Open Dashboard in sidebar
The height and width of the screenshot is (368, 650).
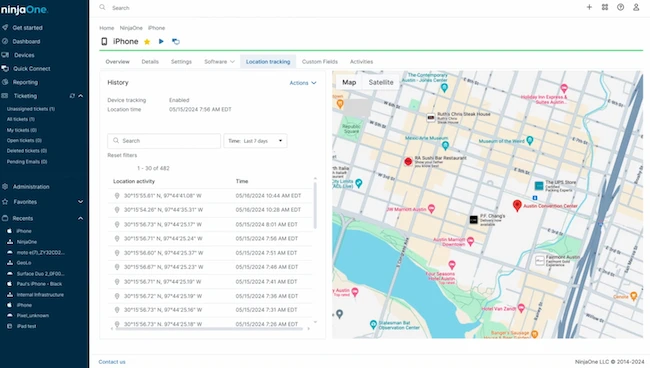(x=26, y=41)
